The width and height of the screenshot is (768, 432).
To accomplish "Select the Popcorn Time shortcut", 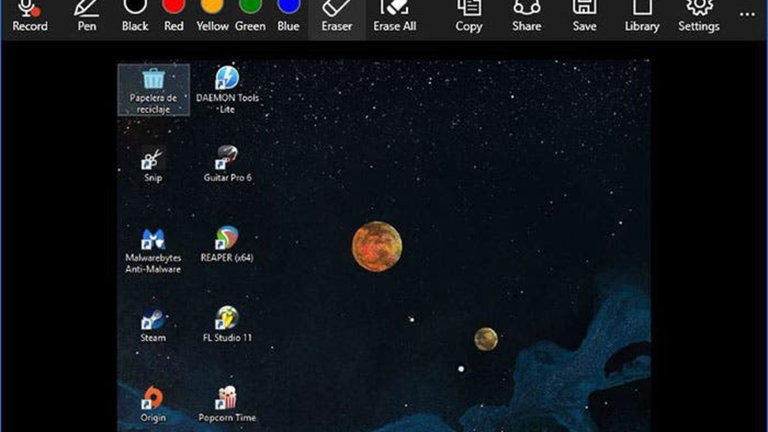I will coord(227,405).
